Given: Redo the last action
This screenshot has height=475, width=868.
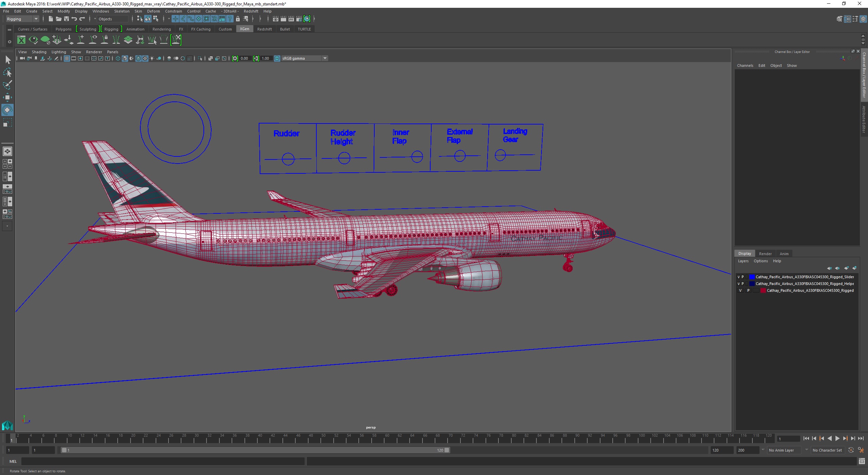Looking at the screenshot, I should (x=82, y=19).
